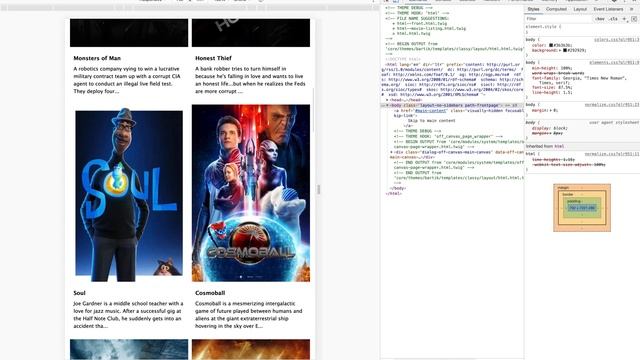Click the Honest Thief dark poster image
Image resolution: width=640 pixels, height=360 pixels.
[x=251, y=33]
